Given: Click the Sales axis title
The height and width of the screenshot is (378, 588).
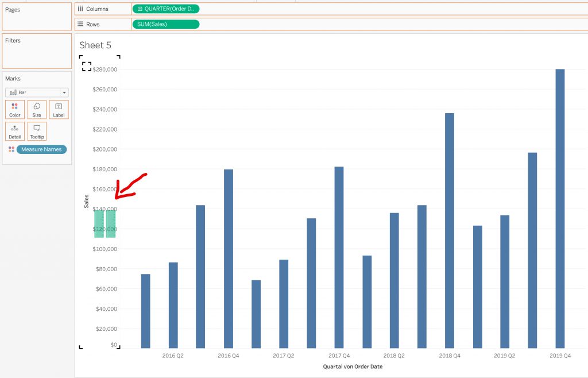Looking at the screenshot, I should point(86,202).
